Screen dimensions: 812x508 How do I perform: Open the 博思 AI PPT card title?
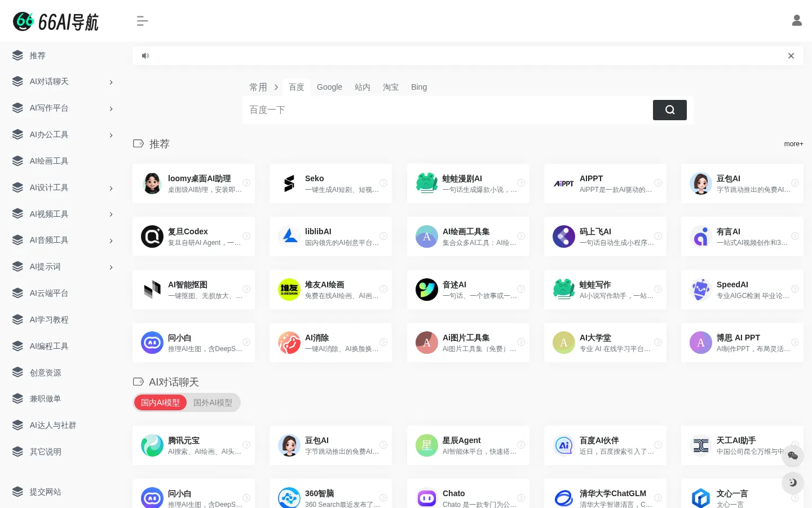tap(738, 338)
